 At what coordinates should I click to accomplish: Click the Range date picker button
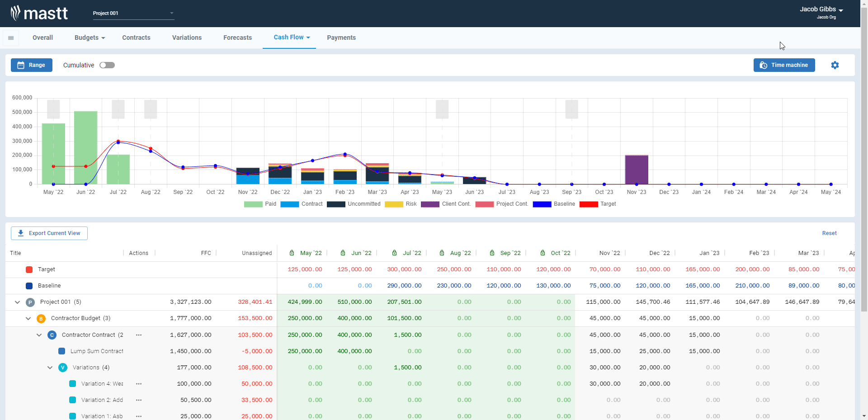point(31,65)
